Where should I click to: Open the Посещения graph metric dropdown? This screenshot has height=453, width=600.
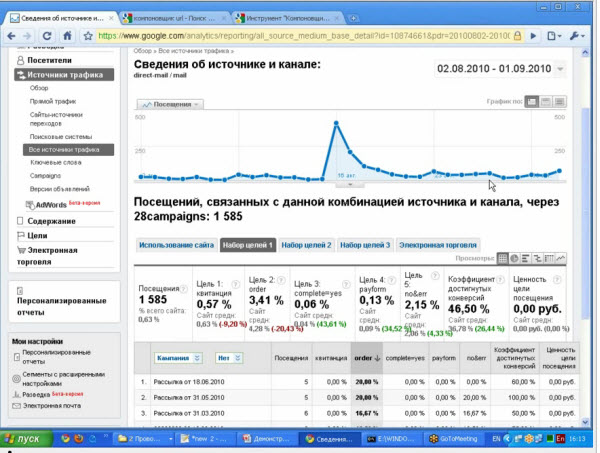pyautogui.click(x=170, y=104)
